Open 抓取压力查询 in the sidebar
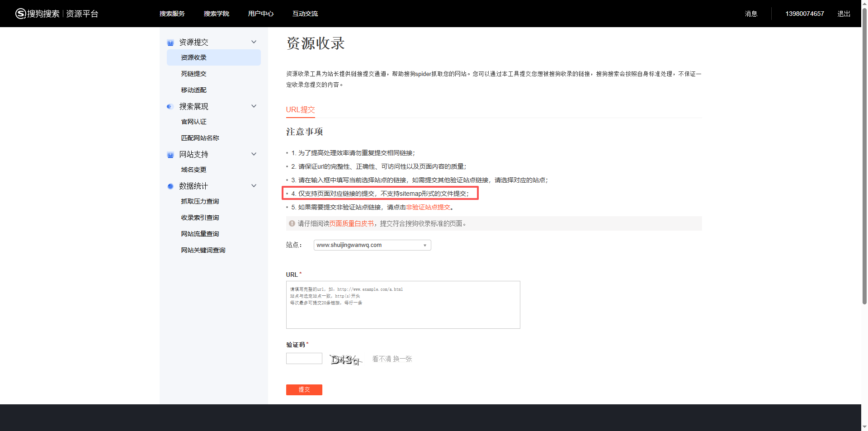The width and height of the screenshot is (868, 431). pyautogui.click(x=200, y=201)
